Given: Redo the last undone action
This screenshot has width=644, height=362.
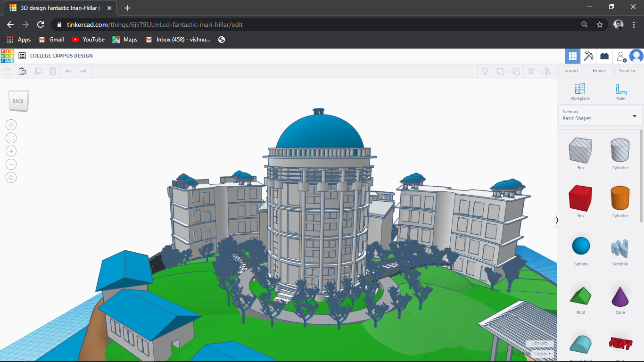Looking at the screenshot, I should tap(83, 71).
